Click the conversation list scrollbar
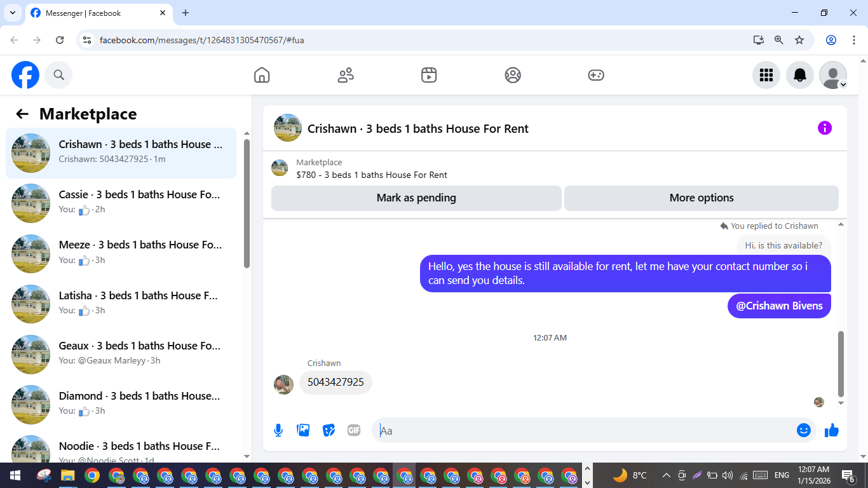868x488 pixels. click(x=247, y=203)
